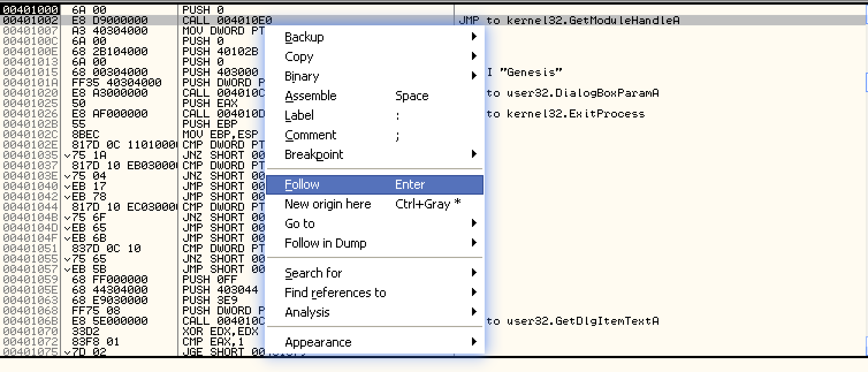Image resolution: width=868 pixels, height=372 pixels.
Task: Open the Find references to submenu
Action: [x=336, y=293]
